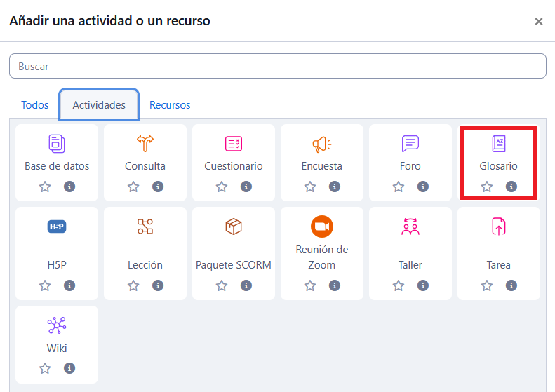Screen dimensions: 555x392
Task: Click the Glosario book icon
Action: 499,144
